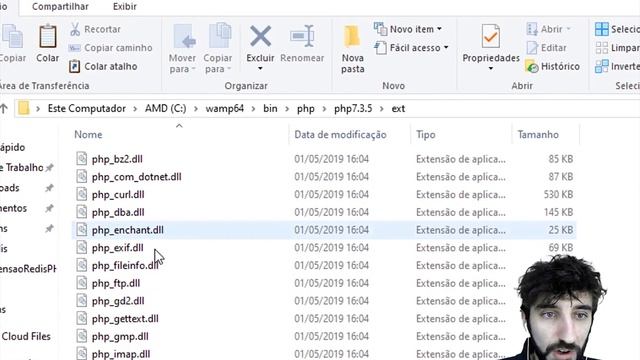Sort by Data de modificação column
Image resolution: width=640 pixels, height=360 pixels.
(x=340, y=135)
